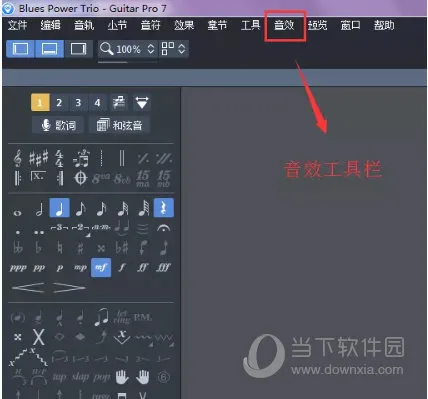The height and width of the screenshot is (399, 428).
Task: Open the 帮助 menu
Action: [384, 25]
